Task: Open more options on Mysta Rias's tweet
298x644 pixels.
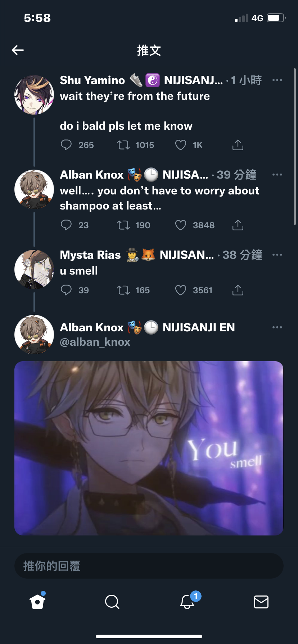Action: click(x=277, y=255)
